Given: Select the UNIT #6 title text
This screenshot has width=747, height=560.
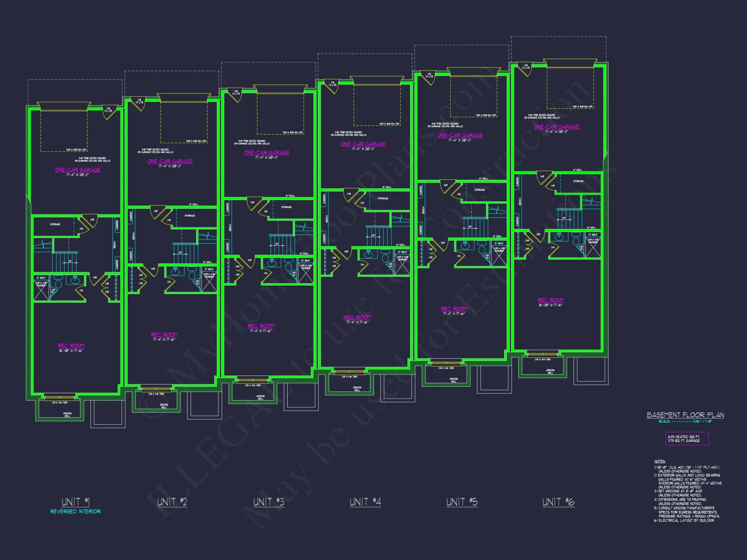Looking at the screenshot, I should click(x=558, y=502).
